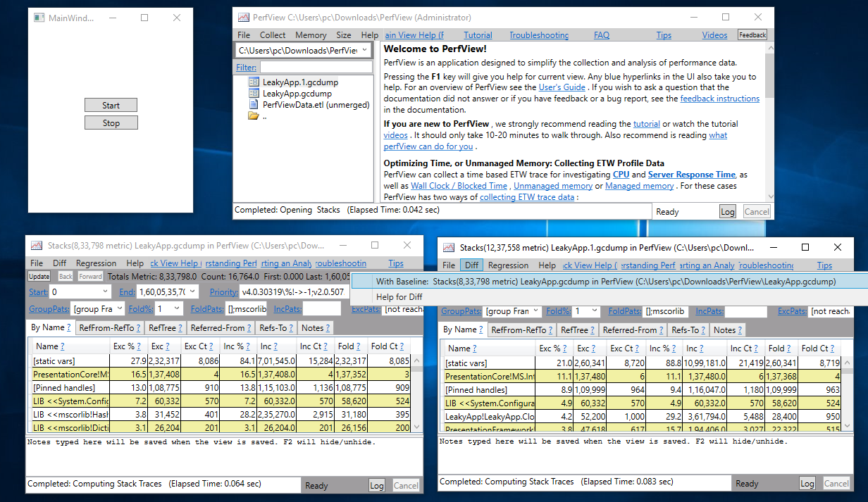868x502 pixels.
Task: Open Regression menu in LeakyApp.gcdump Stacks window
Action: 96,263
